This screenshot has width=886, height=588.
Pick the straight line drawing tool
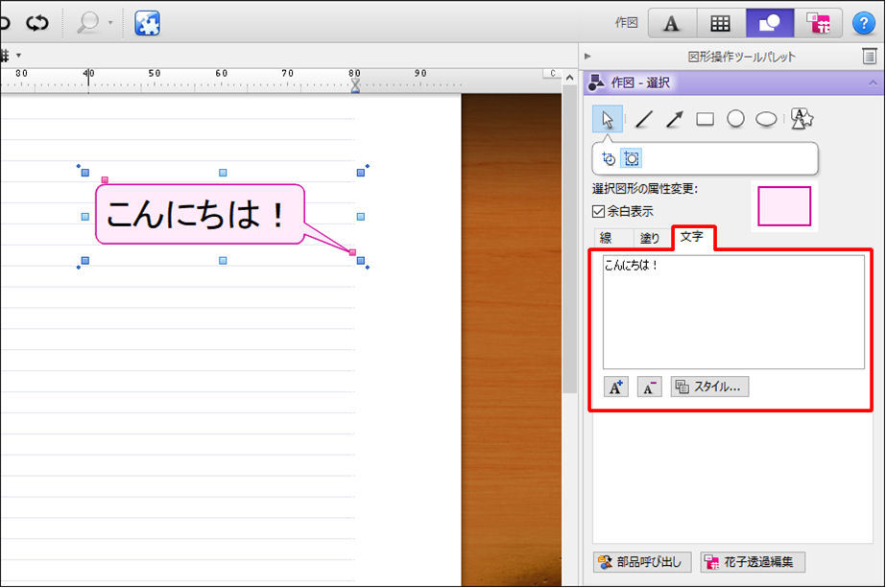[x=644, y=119]
